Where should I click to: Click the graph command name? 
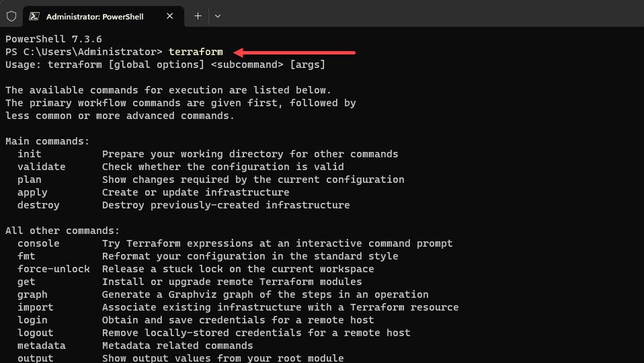pyautogui.click(x=32, y=294)
